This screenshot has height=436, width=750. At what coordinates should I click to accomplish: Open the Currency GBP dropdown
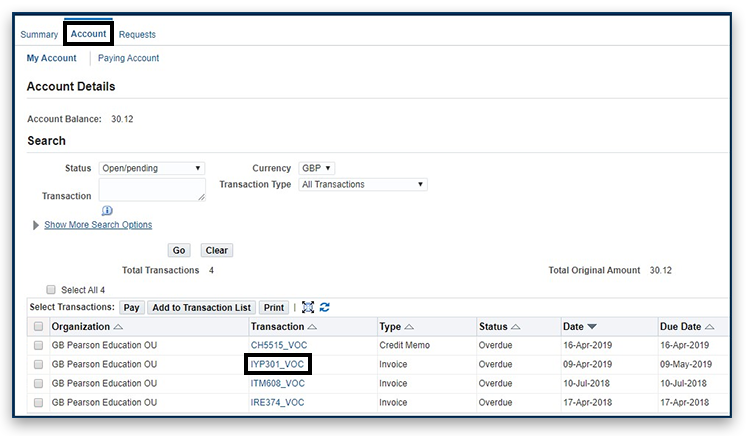[316, 168]
